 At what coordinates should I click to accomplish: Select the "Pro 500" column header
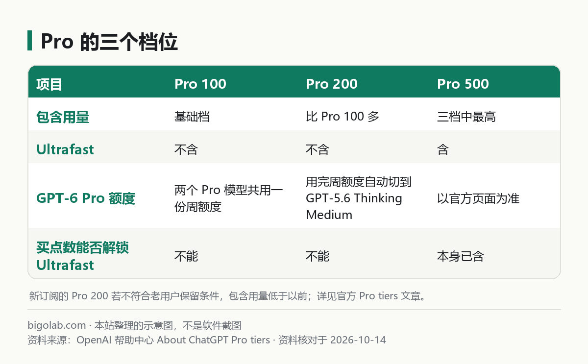point(463,84)
